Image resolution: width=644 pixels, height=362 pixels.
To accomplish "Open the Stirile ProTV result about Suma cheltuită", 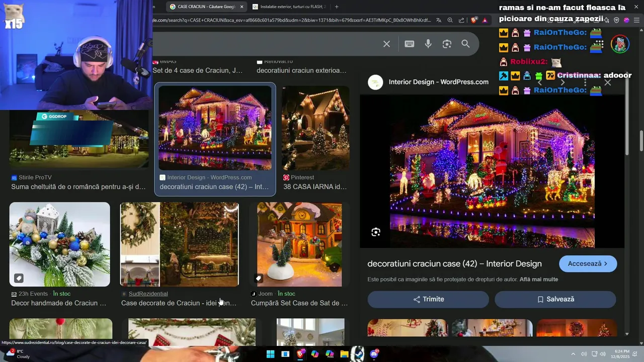I will (x=78, y=187).
